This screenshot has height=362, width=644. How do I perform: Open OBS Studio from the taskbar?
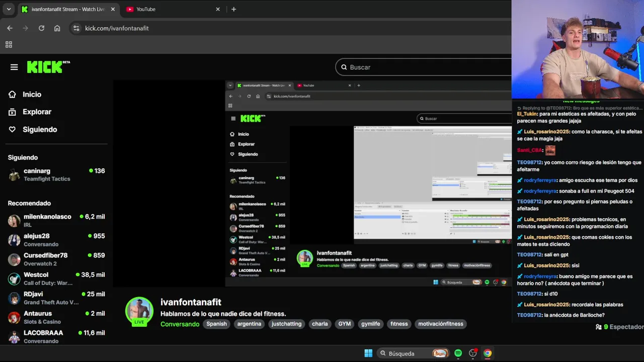pyautogui.click(x=473, y=353)
